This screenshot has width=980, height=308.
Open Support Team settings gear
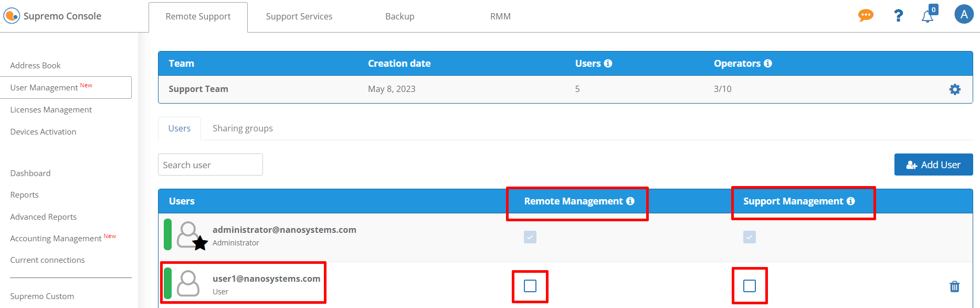pos(955,89)
